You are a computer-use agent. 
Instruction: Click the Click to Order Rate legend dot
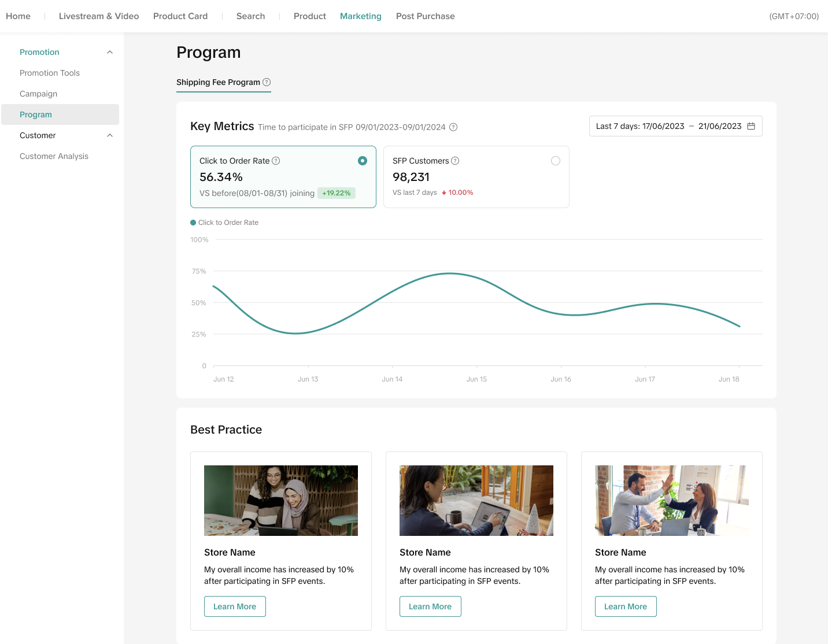tap(193, 223)
